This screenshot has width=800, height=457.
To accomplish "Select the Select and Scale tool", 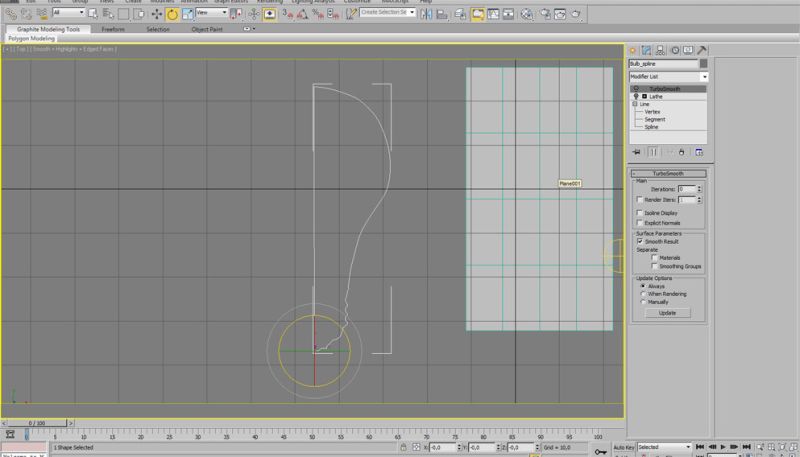I will click(188, 14).
